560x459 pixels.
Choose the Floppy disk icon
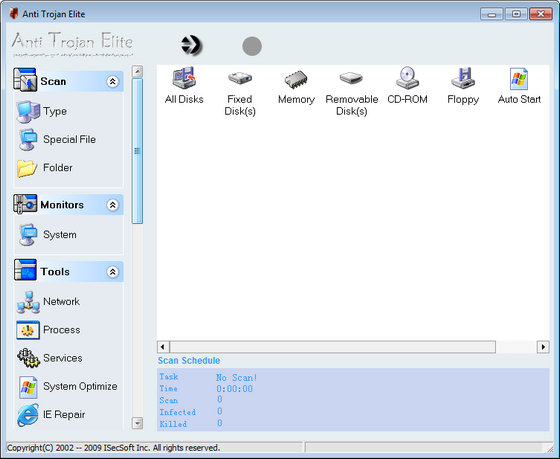463,78
